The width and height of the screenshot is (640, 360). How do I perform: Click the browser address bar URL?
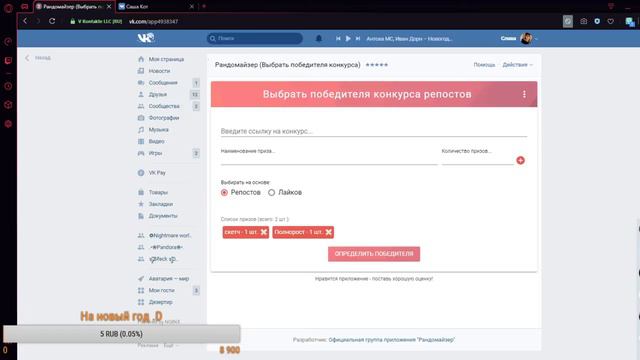(153, 21)
